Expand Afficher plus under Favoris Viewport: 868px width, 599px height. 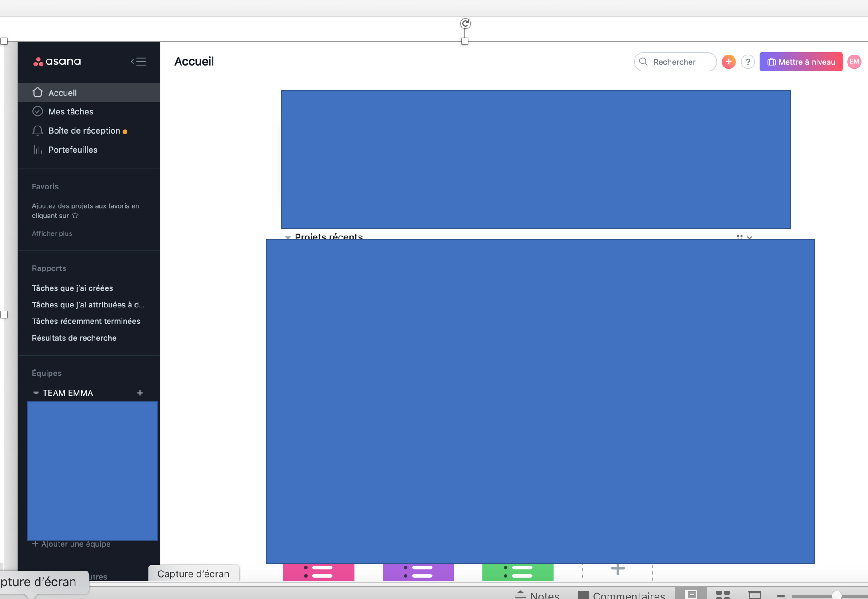tap(52, 233)
